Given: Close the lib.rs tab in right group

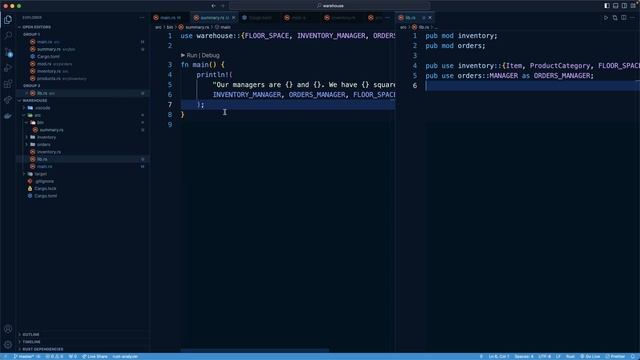Looking at the screenshot, I should click(x=430, y=18).
